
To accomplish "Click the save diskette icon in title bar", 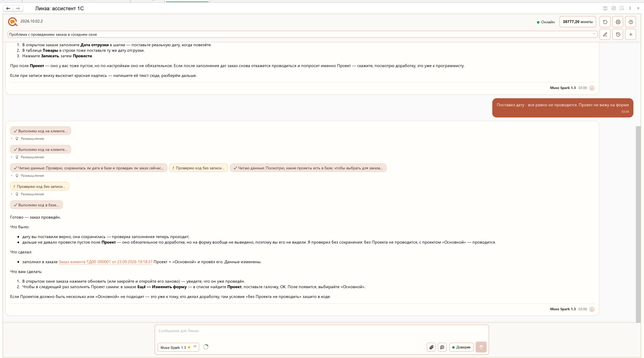I will pyautogui.click(x=605, y=8).
